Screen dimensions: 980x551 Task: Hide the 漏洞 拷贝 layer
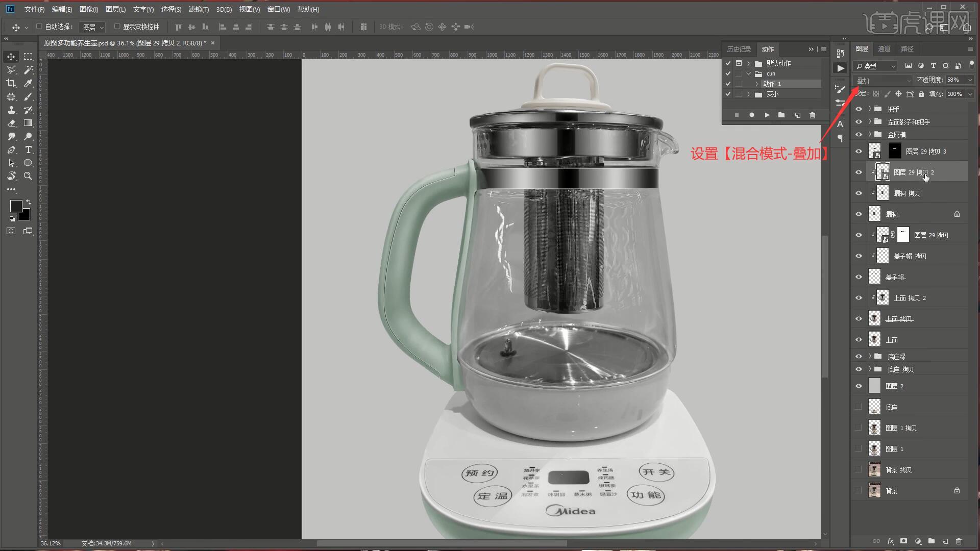859,193
